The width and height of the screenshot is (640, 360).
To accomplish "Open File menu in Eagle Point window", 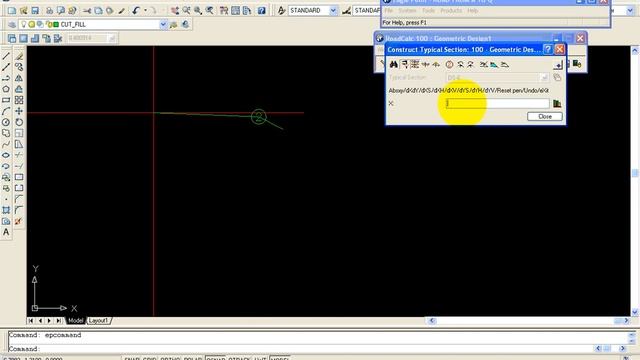I will coord(389,11).
